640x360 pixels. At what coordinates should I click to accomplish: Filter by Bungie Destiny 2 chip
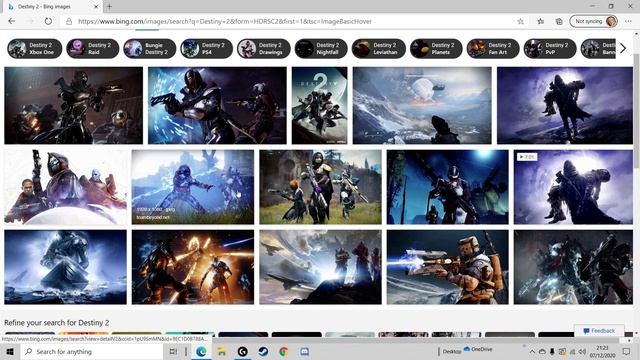(150, 49)
